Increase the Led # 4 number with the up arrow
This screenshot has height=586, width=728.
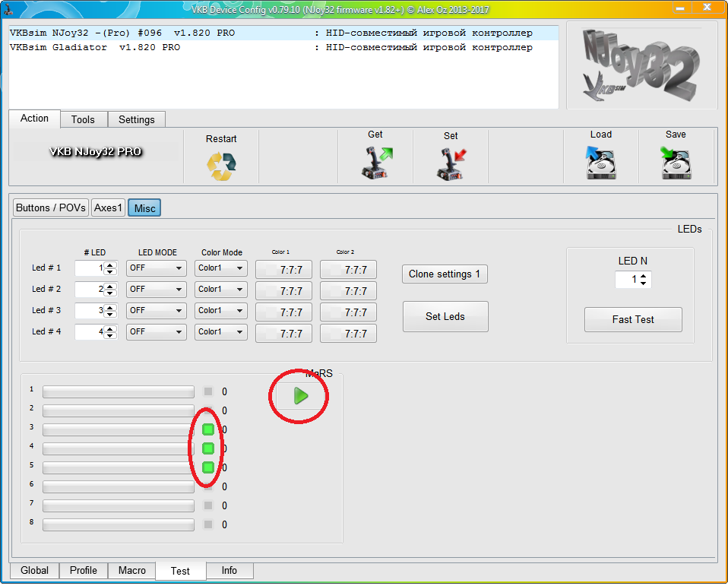tap(110, 329)
